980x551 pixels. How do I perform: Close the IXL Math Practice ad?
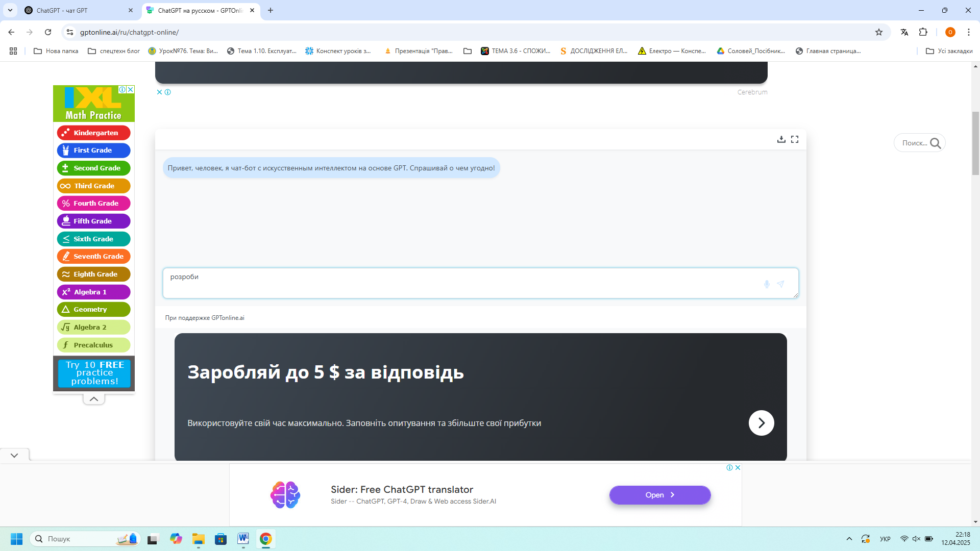131,89
